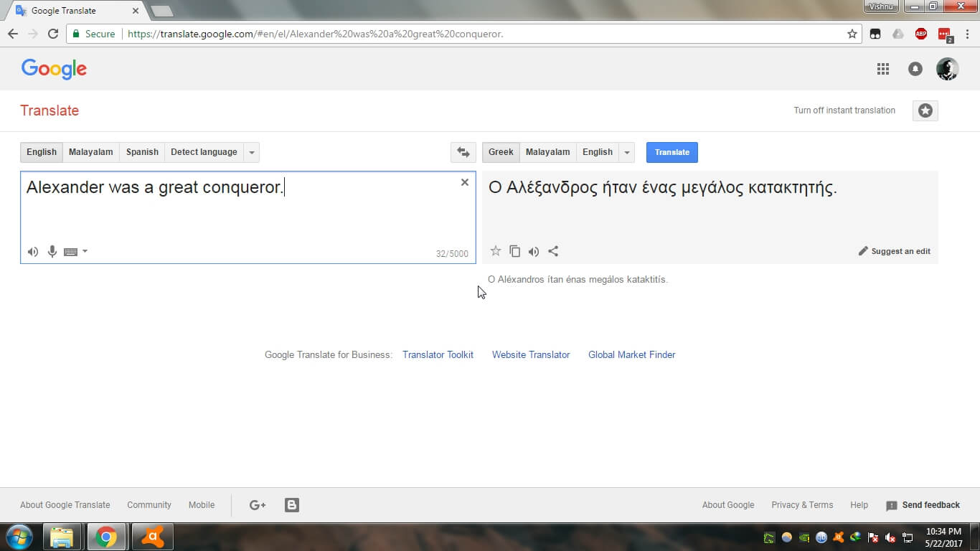The image size is (980, 551).
Task: Select English as target language
Action: [598, 152]
